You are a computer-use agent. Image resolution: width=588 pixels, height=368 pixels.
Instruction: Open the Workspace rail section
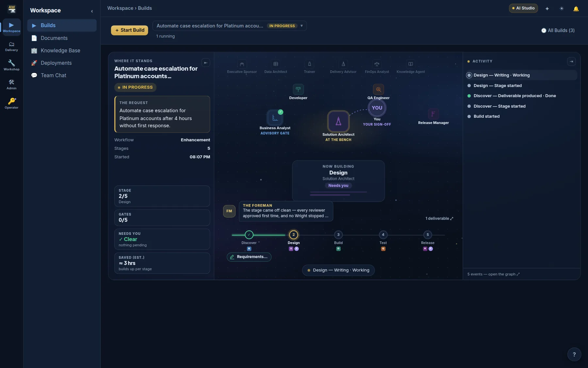click(x=11, y=27)
